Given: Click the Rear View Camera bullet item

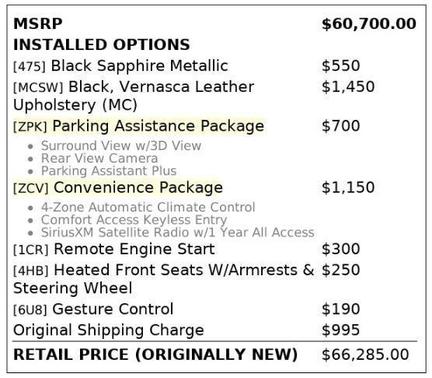Looking at the screenshot, I should (99, 158).
